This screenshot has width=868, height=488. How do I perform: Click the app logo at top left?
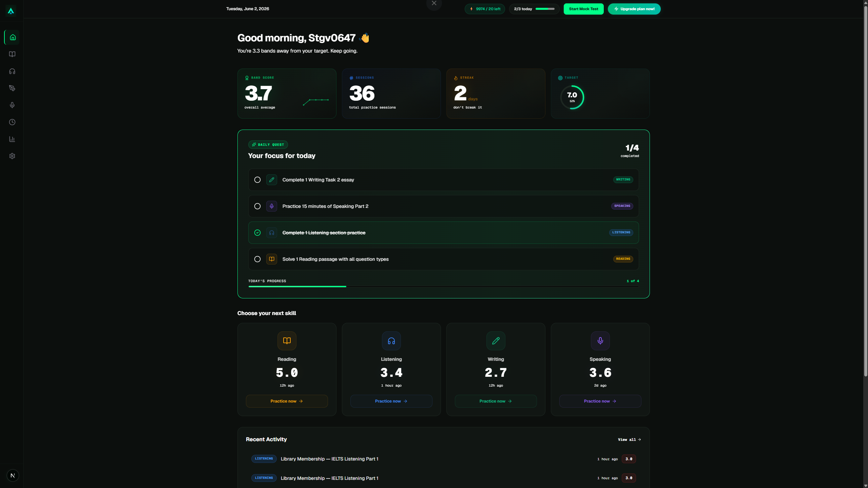click(11, 11)
